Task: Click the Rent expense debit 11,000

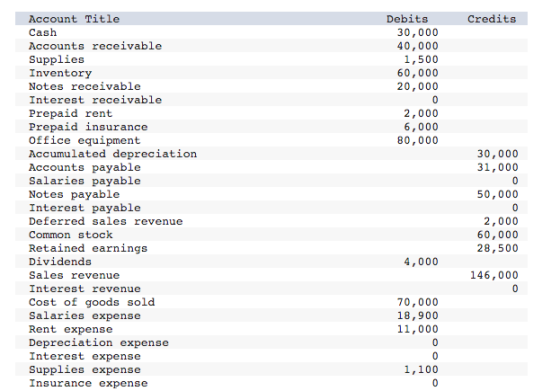Action: tap(418, 329)
